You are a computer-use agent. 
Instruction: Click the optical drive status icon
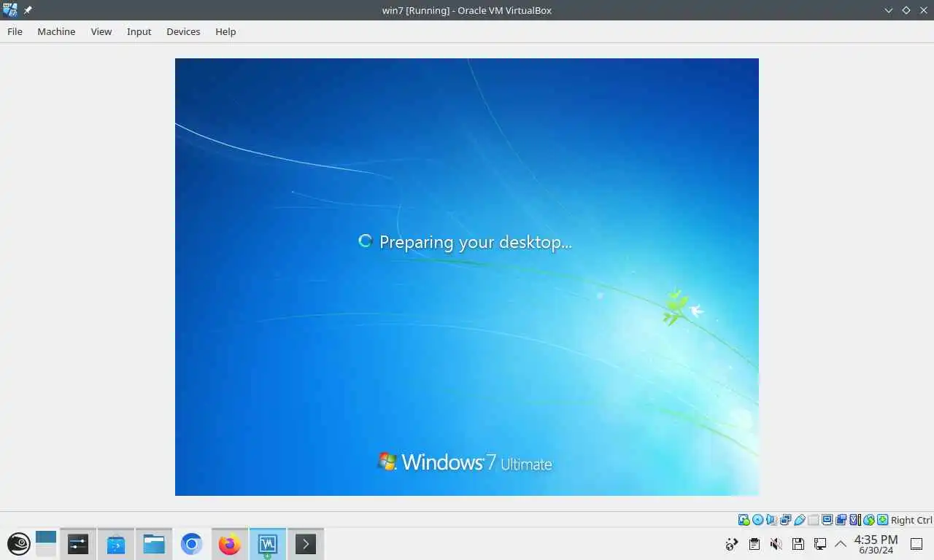[757, 520]
